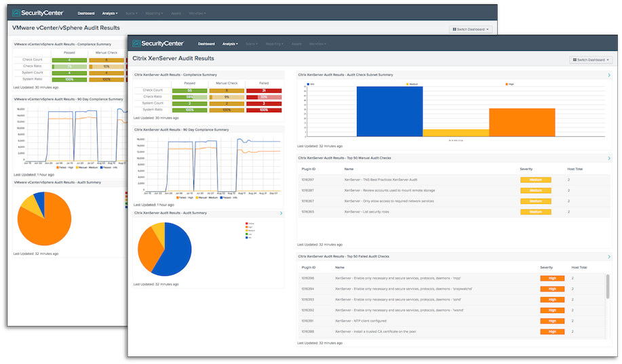The image size is (622, 364).
Task: Expand Workflow menu in XenServer window
Action: pyautogui.click(x=317, y=44)
